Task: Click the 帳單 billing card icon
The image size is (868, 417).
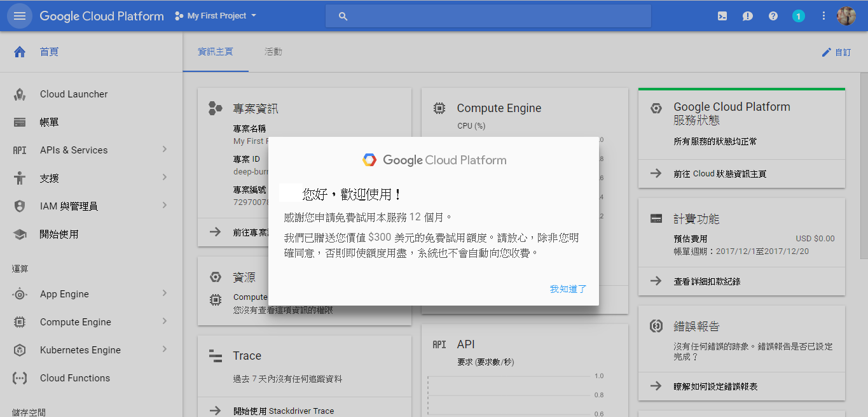Action: pos(20,122)
